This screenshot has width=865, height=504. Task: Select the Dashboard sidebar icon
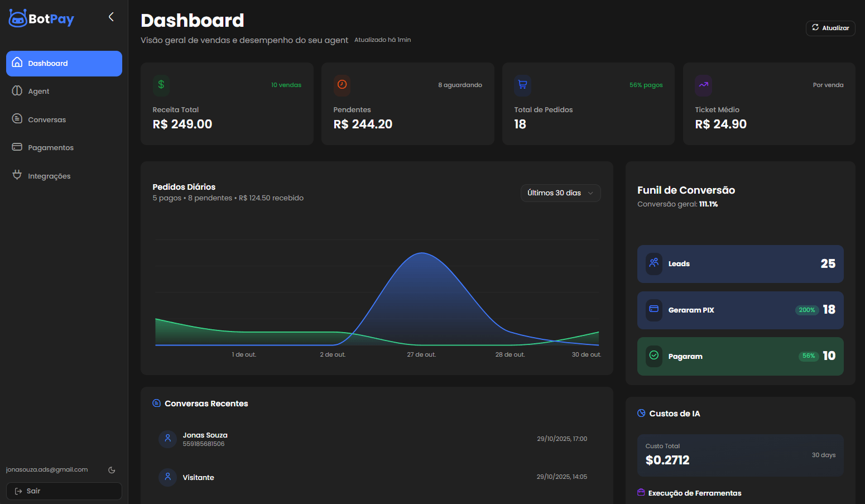[16, 63]
